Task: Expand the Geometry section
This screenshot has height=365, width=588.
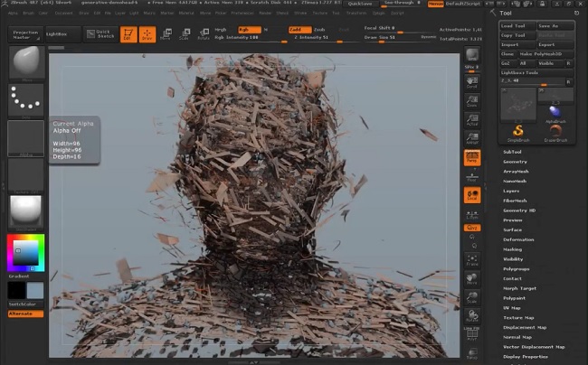Action: point(515,162)
